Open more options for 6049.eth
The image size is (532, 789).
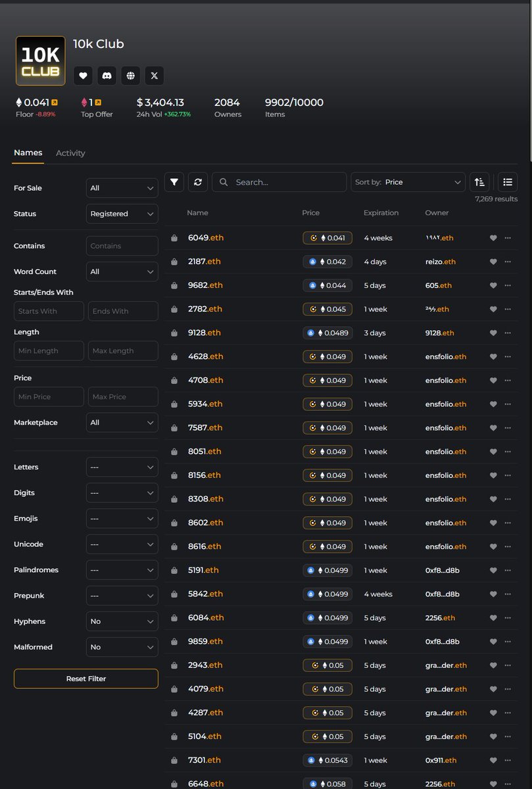click(x=508, y=238)
